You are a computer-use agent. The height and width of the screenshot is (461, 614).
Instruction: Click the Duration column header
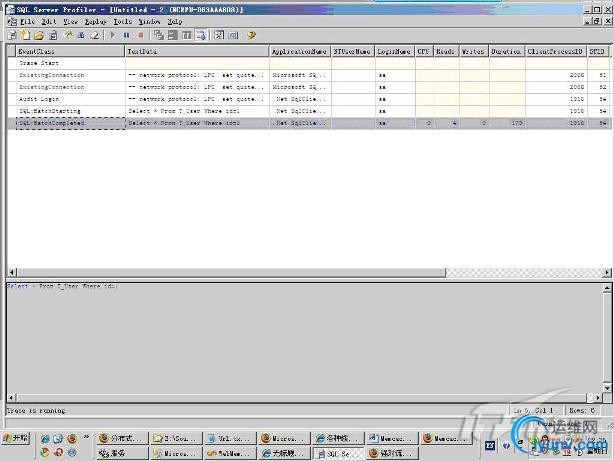coord(507,51)
